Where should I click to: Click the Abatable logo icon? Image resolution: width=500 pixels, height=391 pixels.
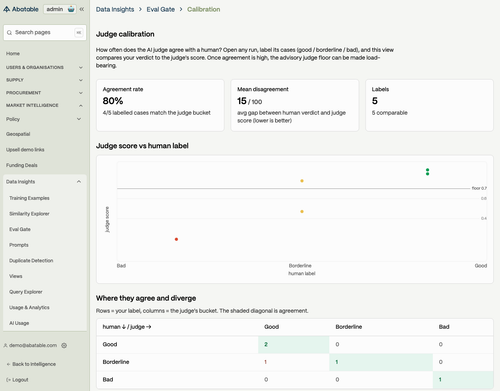(x=6, y=9)
